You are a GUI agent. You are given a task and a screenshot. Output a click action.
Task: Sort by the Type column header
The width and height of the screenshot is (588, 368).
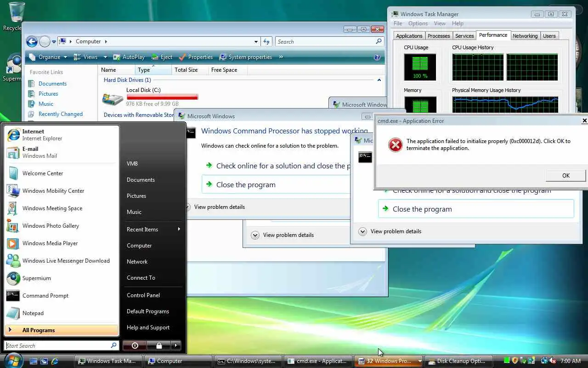pyautogui.click(x=153, y=70)
